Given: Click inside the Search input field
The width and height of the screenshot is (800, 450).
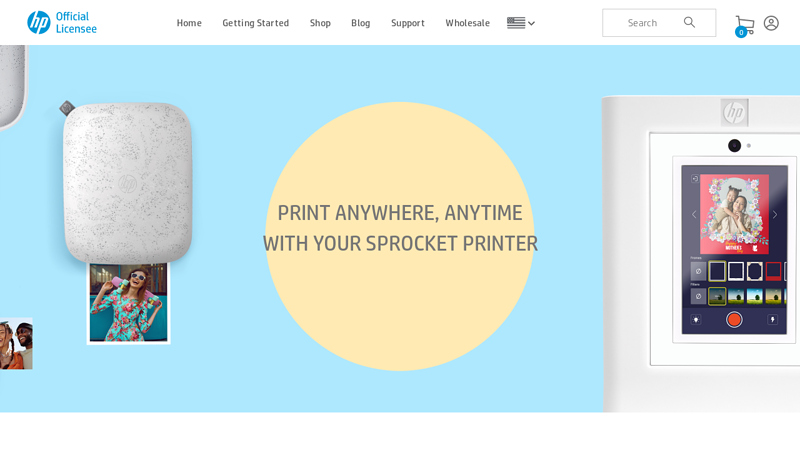Looking at the screenshot, I should (642, 23).
